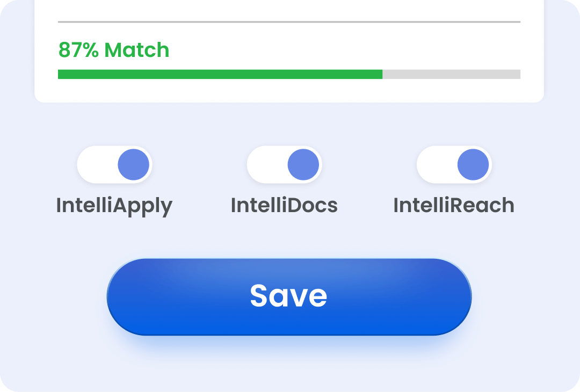The width and height of the screenshot is (580, 392).
Task: Click the IntelliDocs label
Action: point(284,205)
